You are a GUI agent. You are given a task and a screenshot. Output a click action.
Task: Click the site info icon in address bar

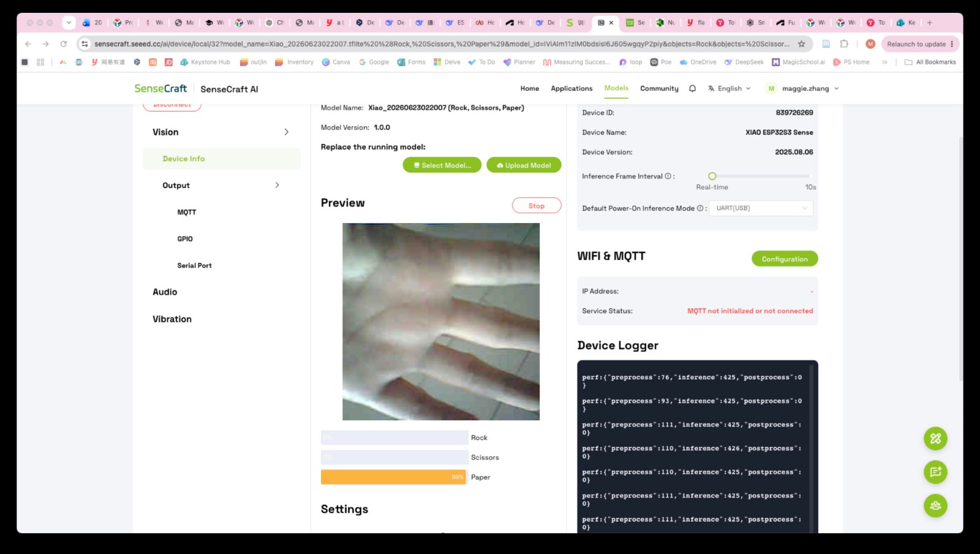85,44
